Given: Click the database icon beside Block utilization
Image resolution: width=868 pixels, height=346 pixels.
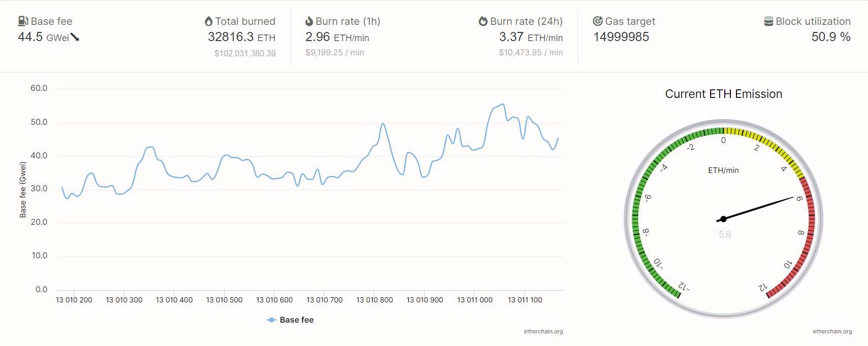Looking at the screenshot, I should [768, 21].
